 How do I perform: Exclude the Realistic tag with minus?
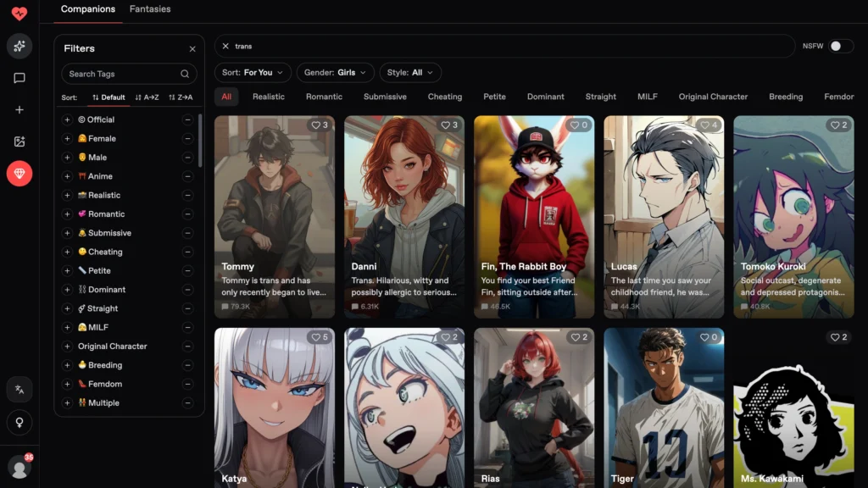pos(187,195)
